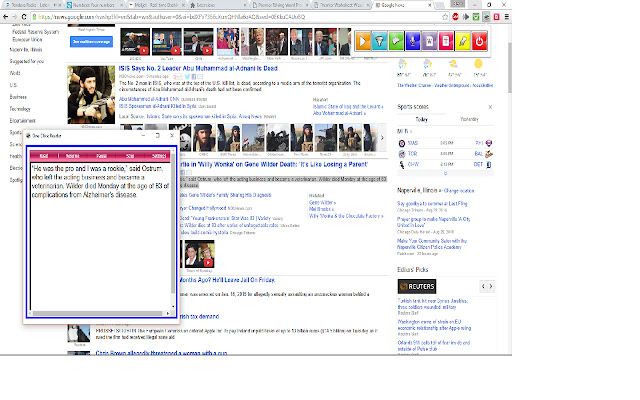Click second item in One Click Reader toolbar
The width and height of the screenshot is (640, 400).
(73, 156)
